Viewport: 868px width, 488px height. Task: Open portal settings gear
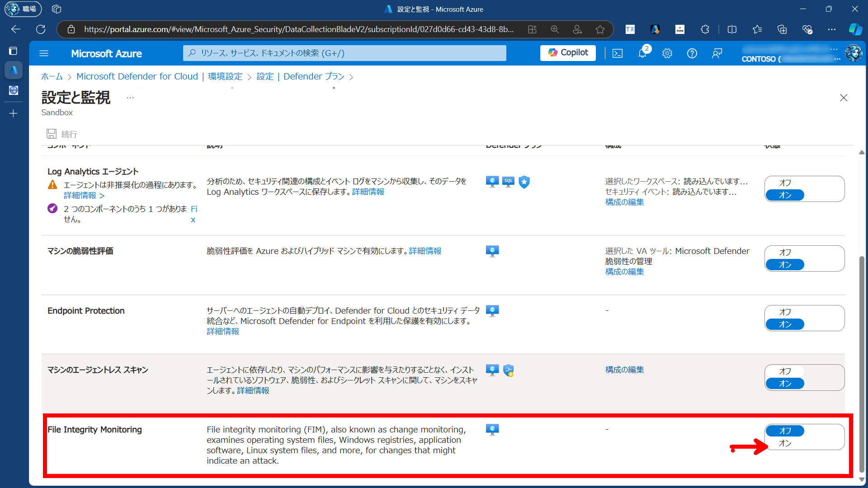click(x=667, y=53)
